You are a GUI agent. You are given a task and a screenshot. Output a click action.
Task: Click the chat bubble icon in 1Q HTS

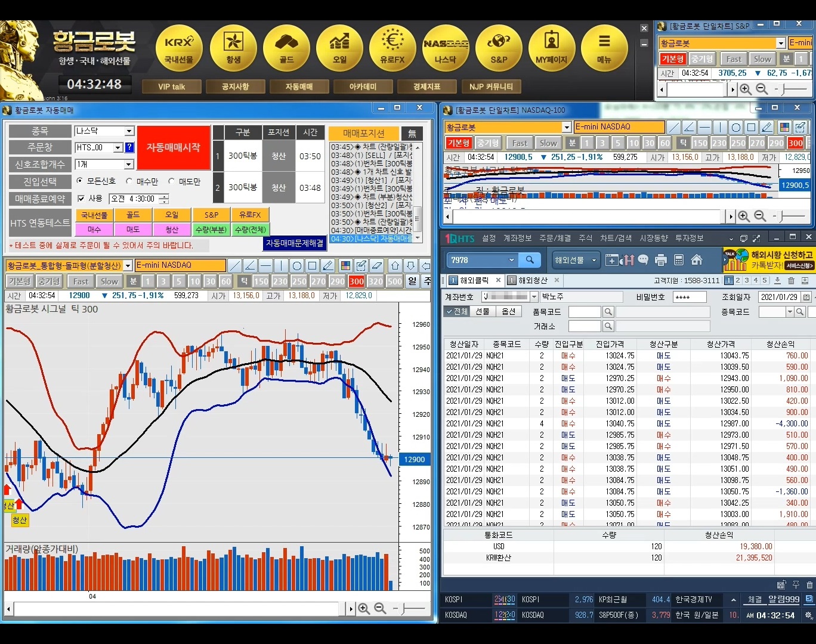click(x=643, y=260)
